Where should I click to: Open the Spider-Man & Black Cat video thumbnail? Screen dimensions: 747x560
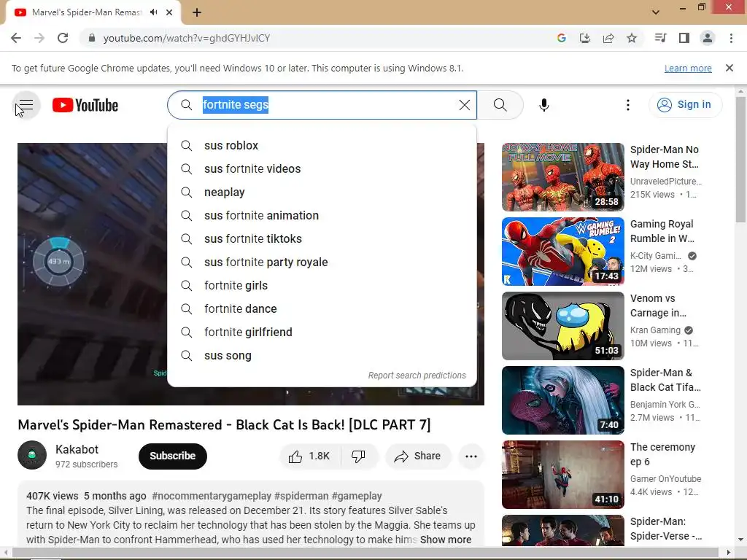tap(563, 400)
